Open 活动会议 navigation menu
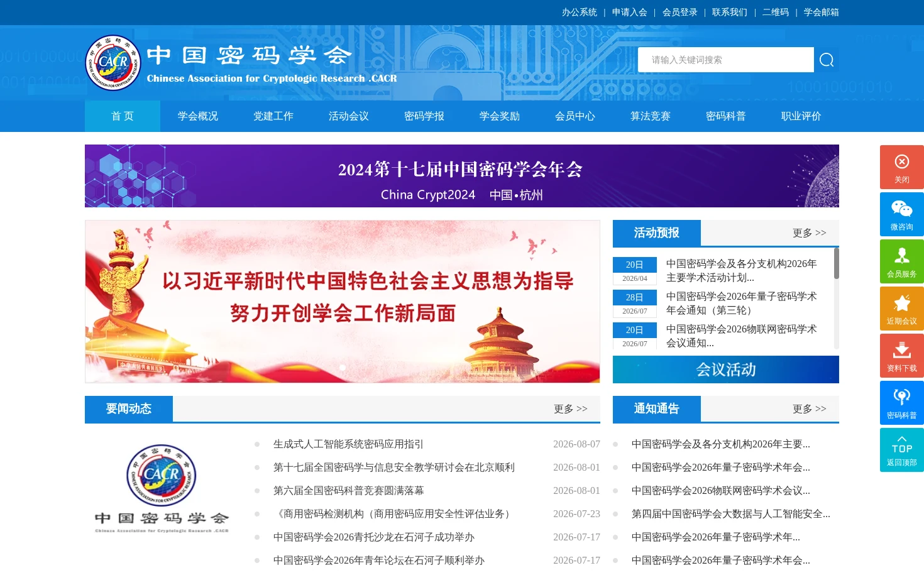 [349, 116]
